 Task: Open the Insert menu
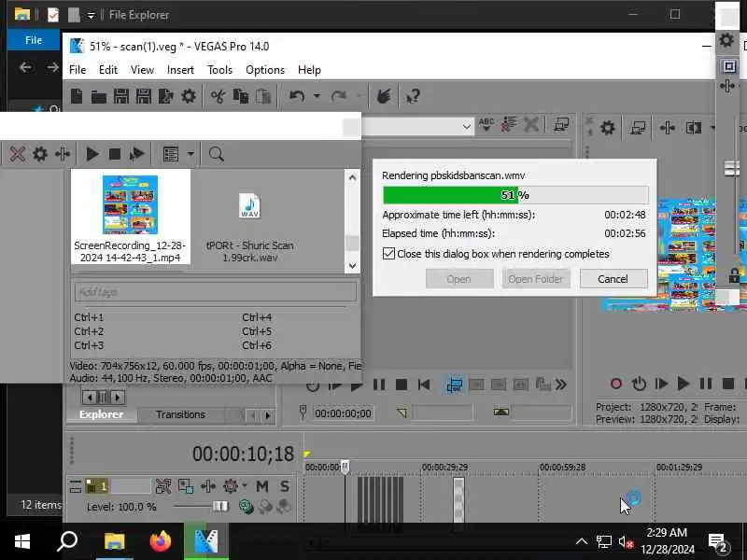coord(180,70)
